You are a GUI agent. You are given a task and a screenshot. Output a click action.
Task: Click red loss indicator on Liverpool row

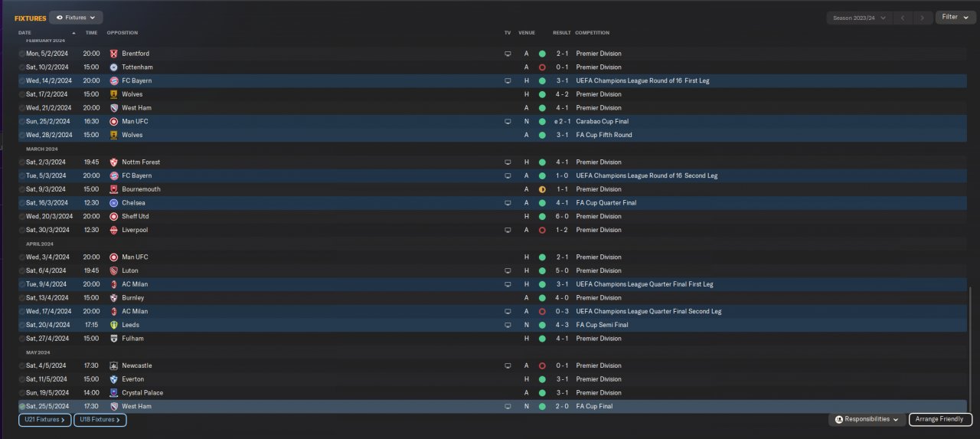(x=542, y=230)
